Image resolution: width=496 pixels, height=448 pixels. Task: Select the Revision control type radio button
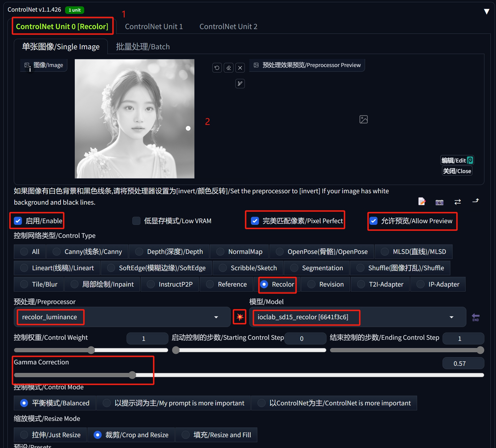(311, 284)
